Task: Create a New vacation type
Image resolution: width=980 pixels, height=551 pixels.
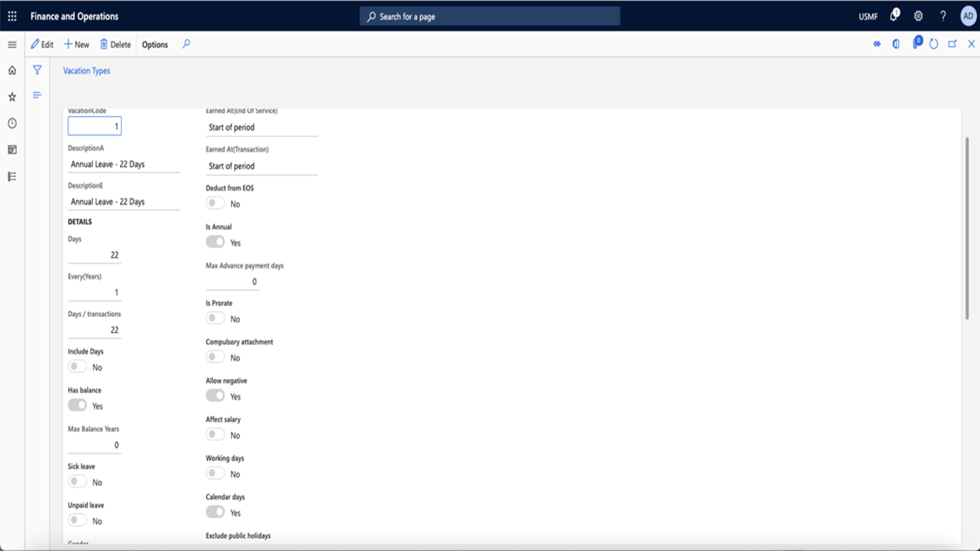Action: click(77, 44)
